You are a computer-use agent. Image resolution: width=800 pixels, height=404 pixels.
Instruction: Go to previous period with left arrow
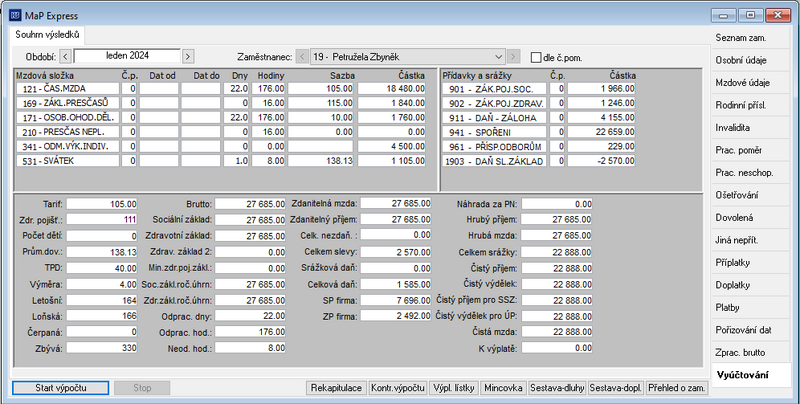tap(65, 57)
